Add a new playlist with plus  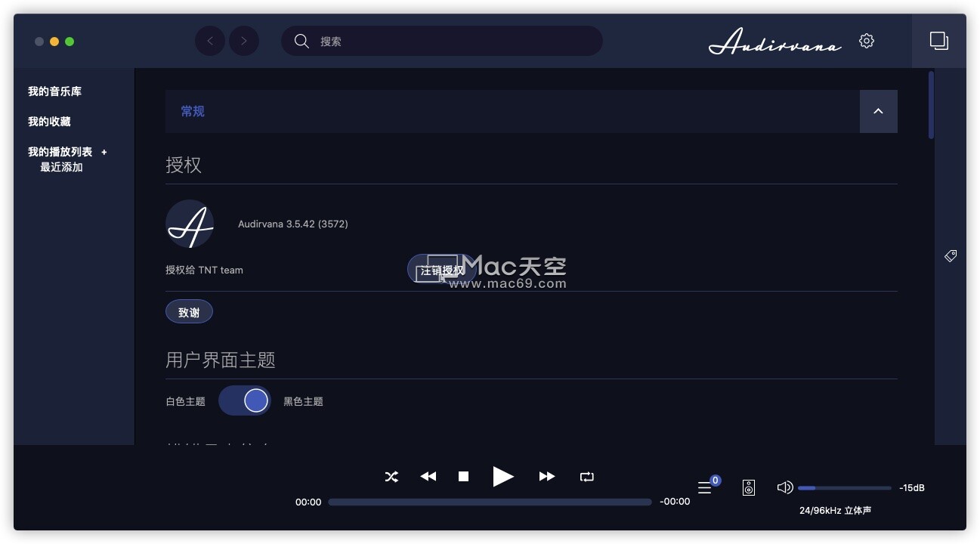104,152
